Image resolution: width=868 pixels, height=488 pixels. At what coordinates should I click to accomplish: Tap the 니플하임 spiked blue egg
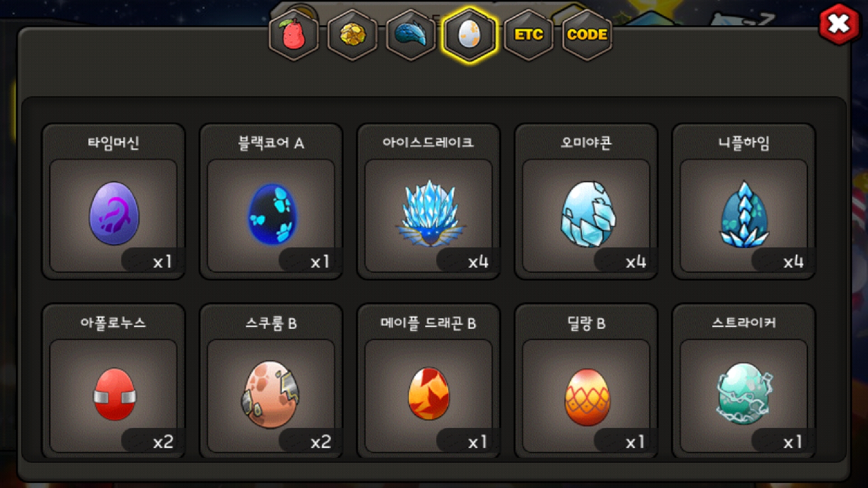744,214
